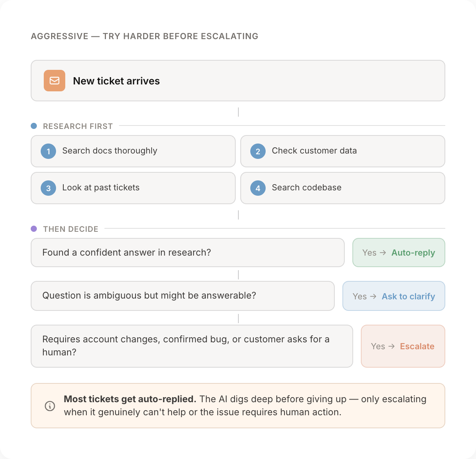This screenshot has height=459, width=476.
Task: Click the number 2 circle badge
Action: tap(258, 151)
